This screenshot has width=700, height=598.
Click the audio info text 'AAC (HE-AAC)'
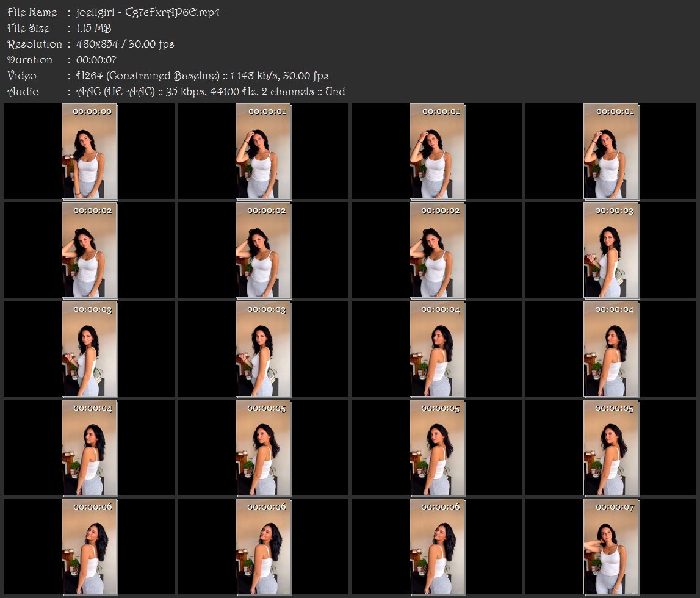115,92
